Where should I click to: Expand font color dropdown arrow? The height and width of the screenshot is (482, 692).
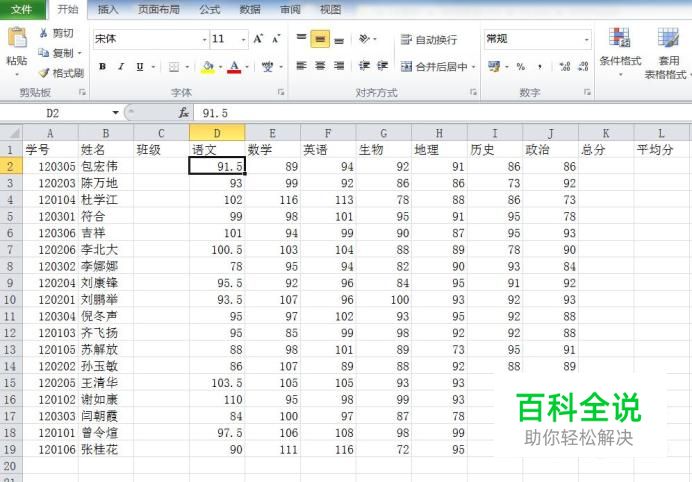click(247, 67)
